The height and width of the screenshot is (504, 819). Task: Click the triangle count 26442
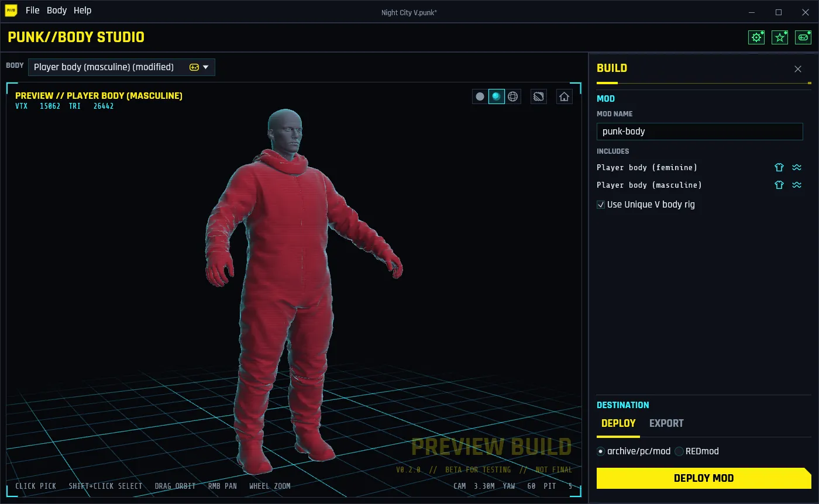(x=104, y=106)
